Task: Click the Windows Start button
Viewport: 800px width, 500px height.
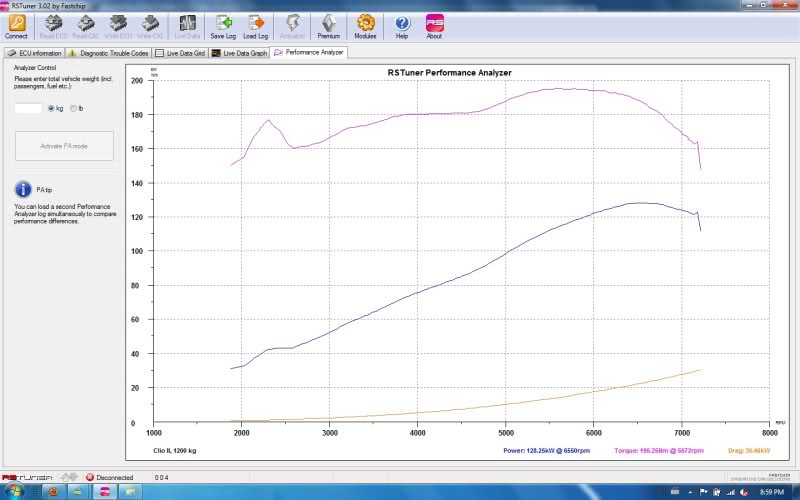Action: coord(10,491)
